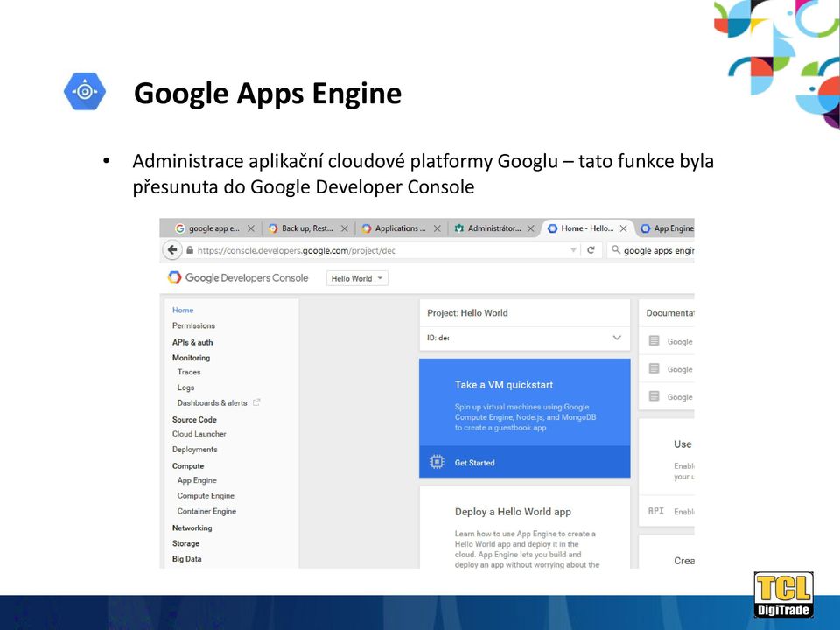The height and width of the screenshot is (630, 840).
Task: Click 'Deploy a Hello World app' heading
Action: [x=513, y=512]
